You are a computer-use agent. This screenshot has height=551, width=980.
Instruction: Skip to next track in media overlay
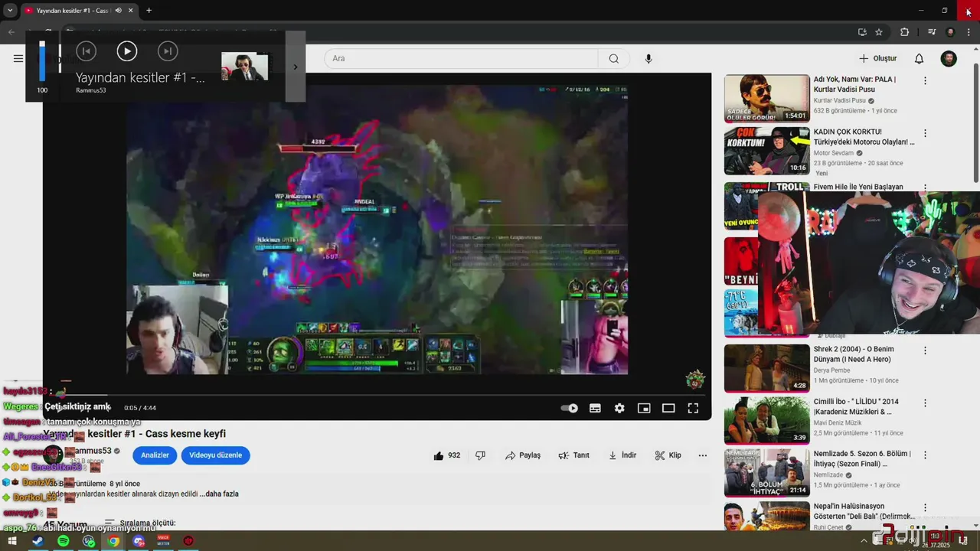(x=168, y=51)
